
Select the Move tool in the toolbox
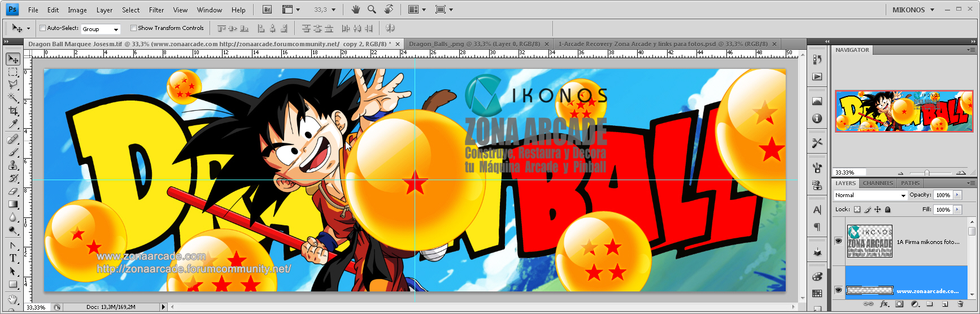tap(13, 59)
